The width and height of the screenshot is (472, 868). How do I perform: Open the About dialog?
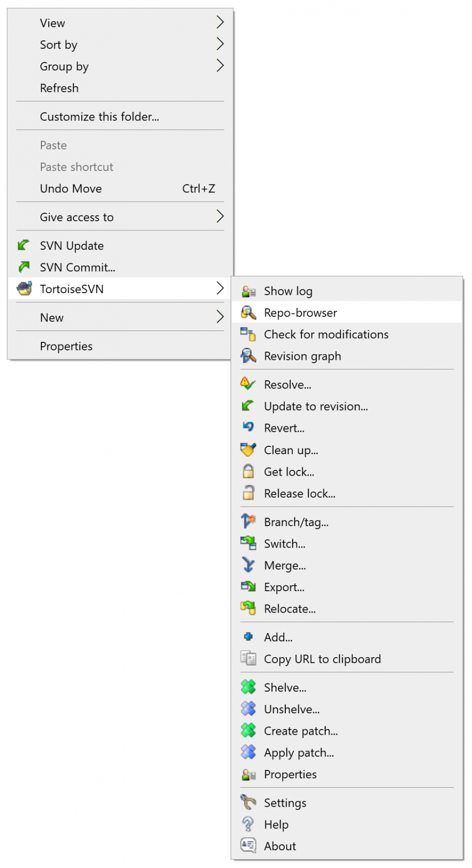pos(280,845)
